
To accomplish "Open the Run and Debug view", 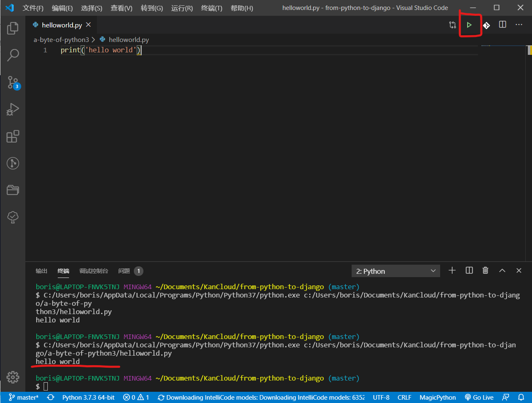I will (13, 109).
